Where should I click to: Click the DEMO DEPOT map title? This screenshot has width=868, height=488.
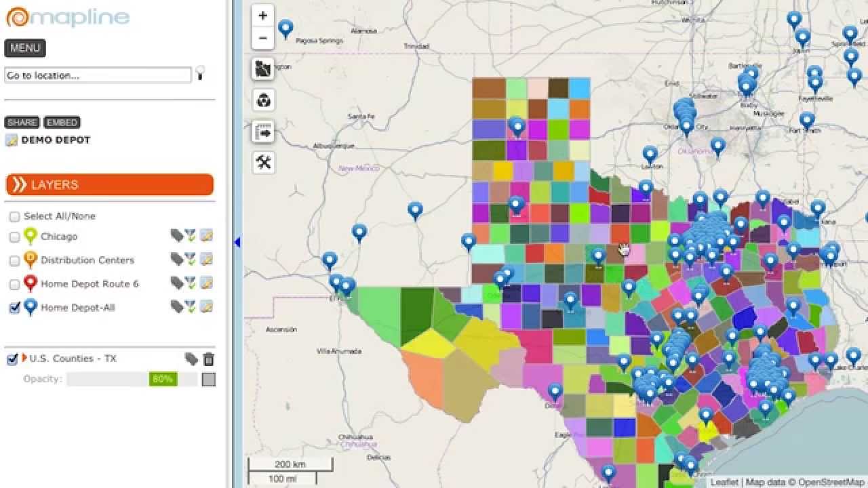[56, 140]
